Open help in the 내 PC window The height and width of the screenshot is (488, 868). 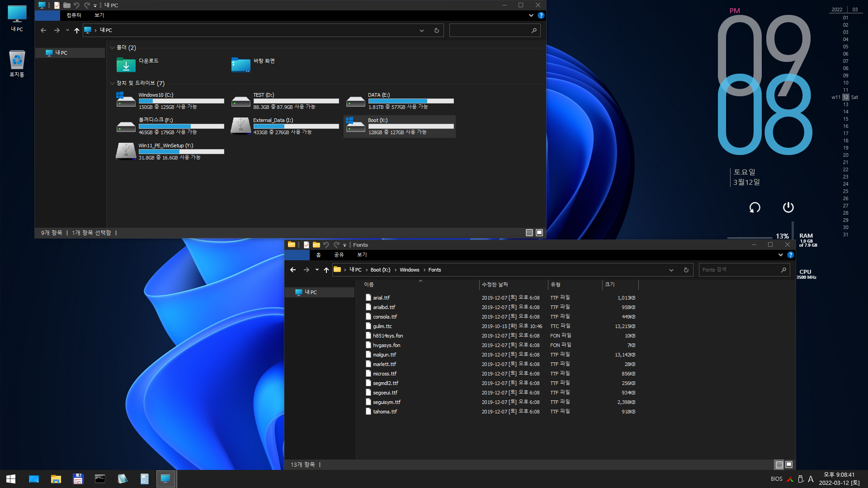pos(541,15)
